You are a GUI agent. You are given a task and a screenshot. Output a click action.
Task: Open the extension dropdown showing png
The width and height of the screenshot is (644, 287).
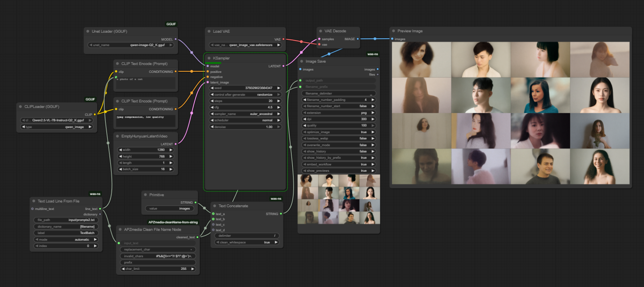tap(338, 113)
